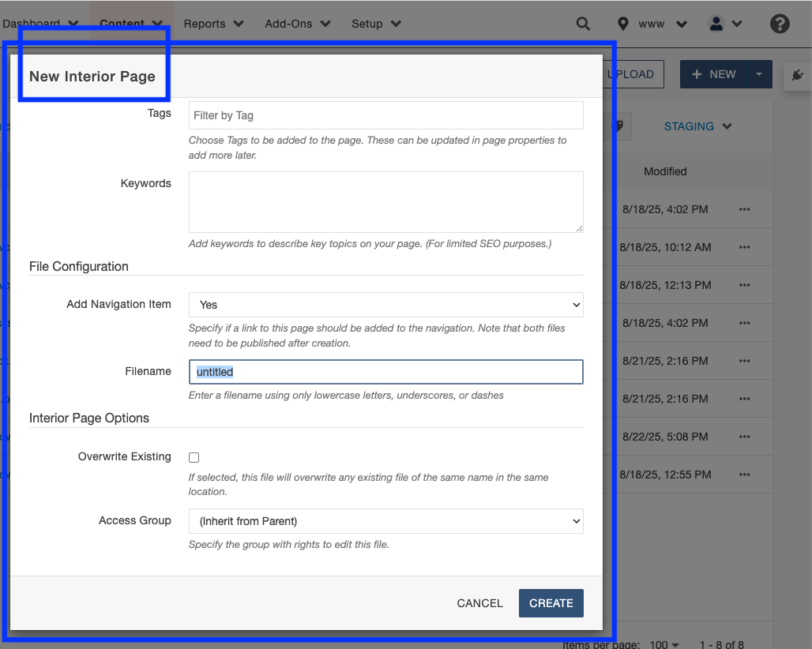Viewport: 812px width, 649px height.
Task: Open more actions for 8/22/25 5:08 PM row
Action: pyautogui.click(x=744, y=437)
